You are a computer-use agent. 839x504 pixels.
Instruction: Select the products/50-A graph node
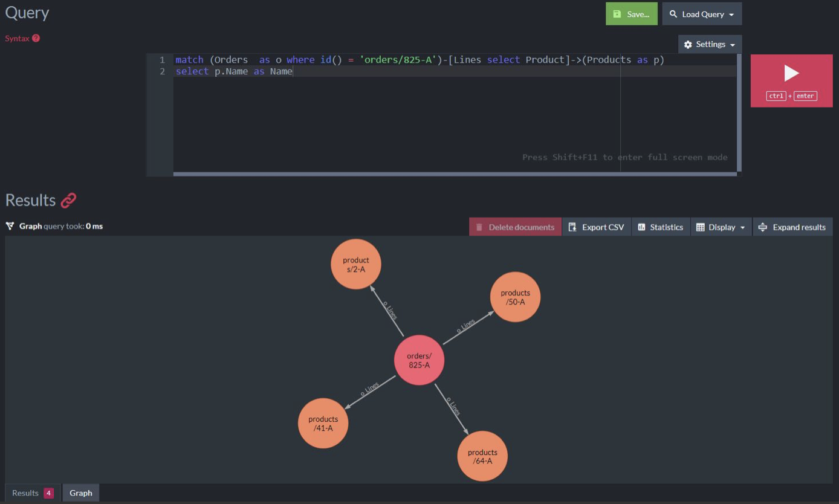(x=515, y=297)
